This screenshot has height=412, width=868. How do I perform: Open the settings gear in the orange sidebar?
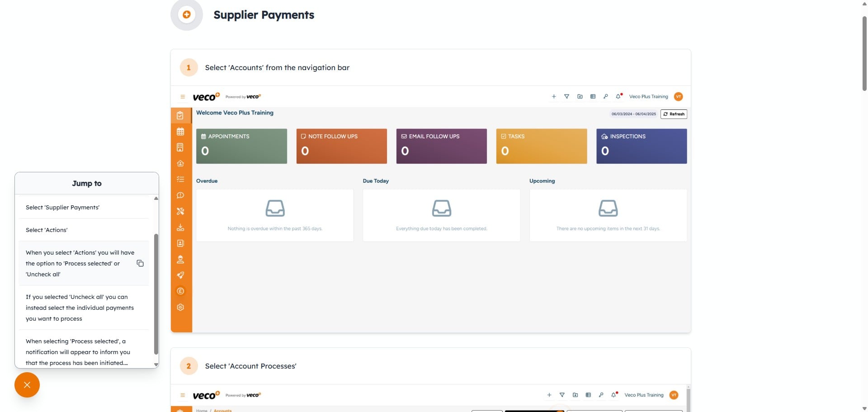[180, 308]
